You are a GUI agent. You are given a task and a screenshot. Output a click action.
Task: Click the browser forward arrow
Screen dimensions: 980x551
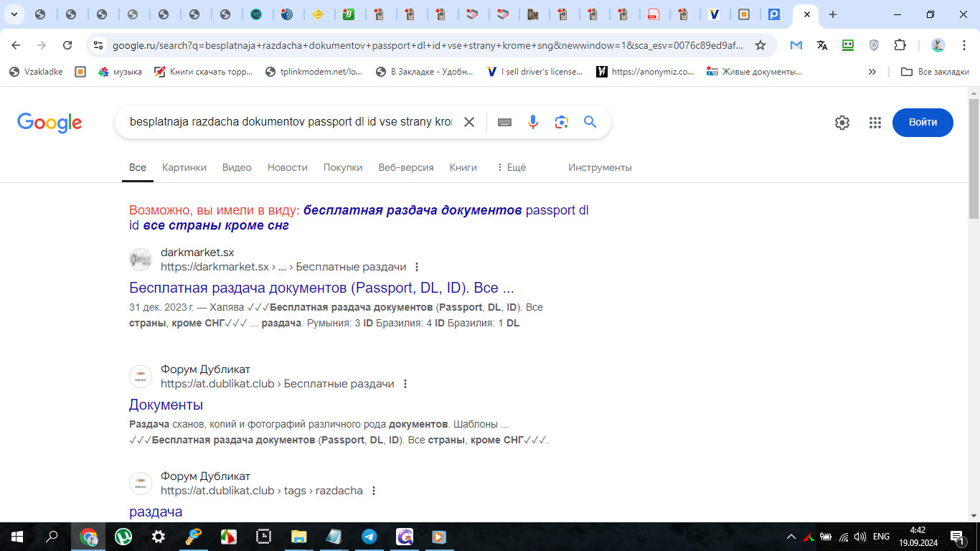point(42,45)
